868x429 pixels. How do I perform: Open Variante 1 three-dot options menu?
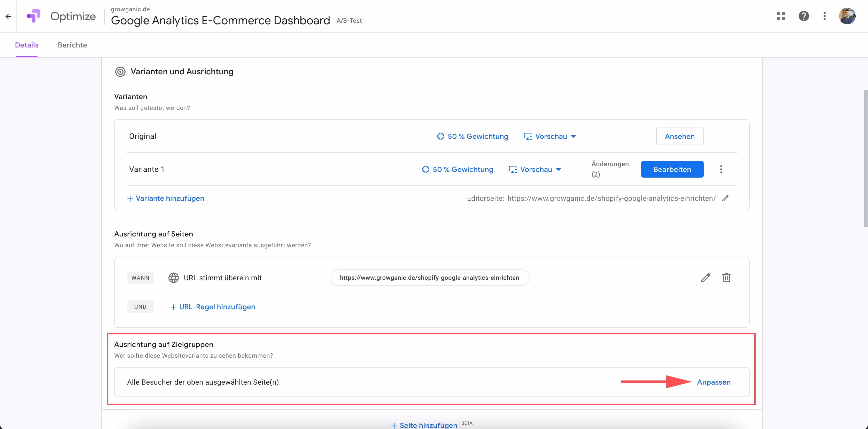tap(721, 169)
